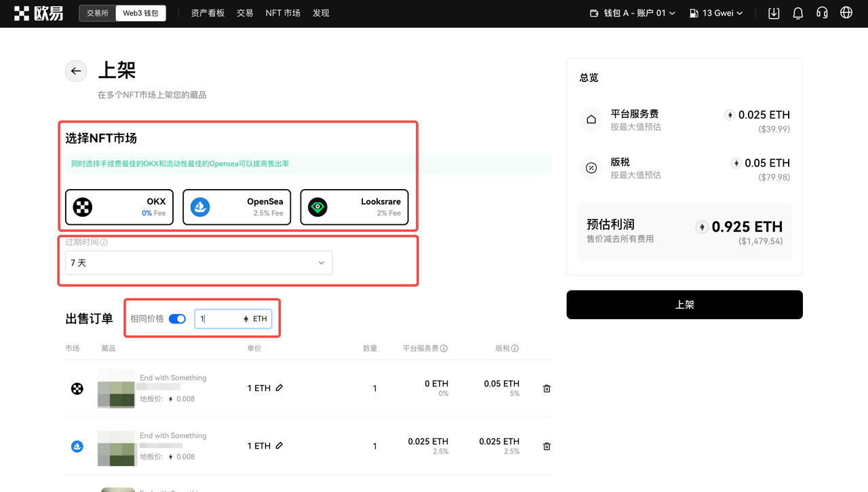Click info icon next to 过期时间
Viewport: 868px width, 492px height.
(104, 242)
